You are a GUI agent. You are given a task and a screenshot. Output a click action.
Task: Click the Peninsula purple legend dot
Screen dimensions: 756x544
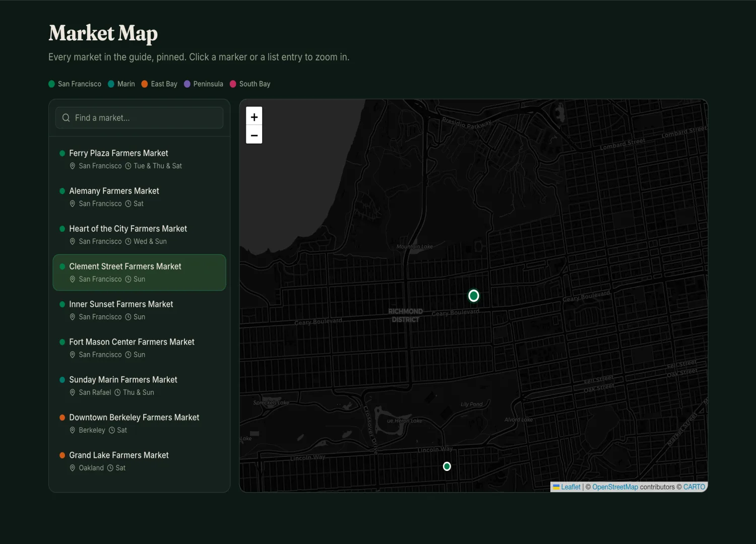coord(187,84)
